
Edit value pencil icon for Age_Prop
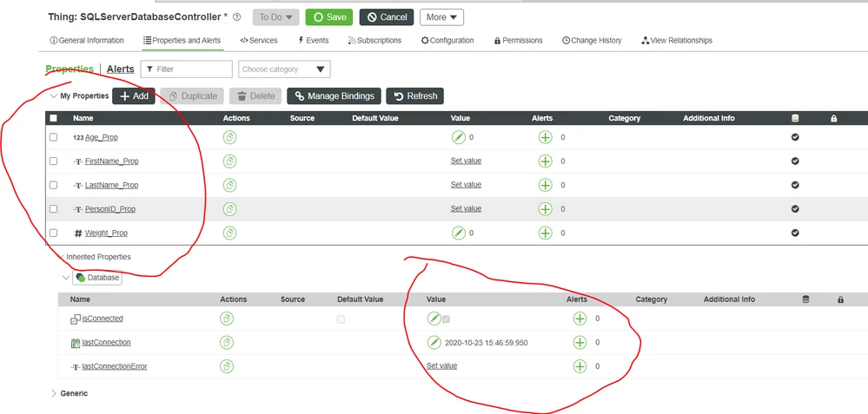459,137
